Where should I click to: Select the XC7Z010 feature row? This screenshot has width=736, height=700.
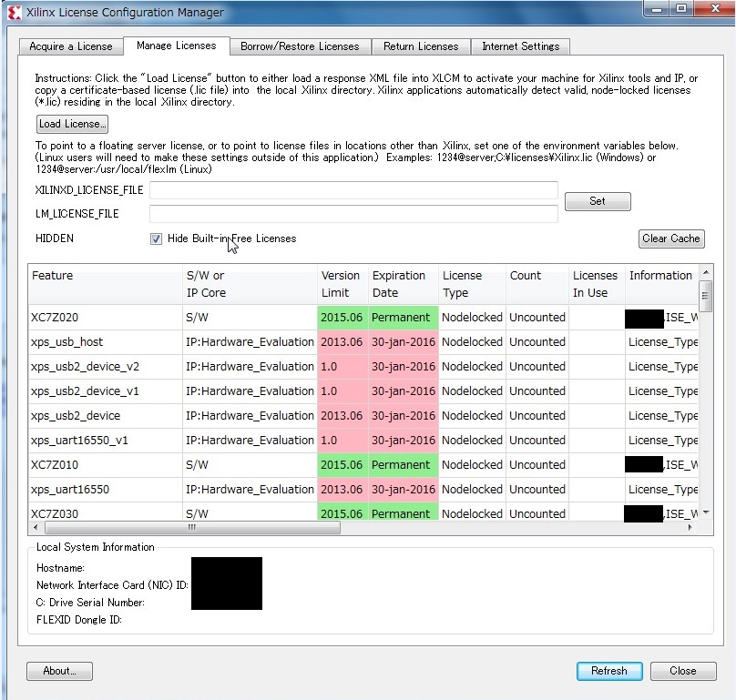[363, 465]
